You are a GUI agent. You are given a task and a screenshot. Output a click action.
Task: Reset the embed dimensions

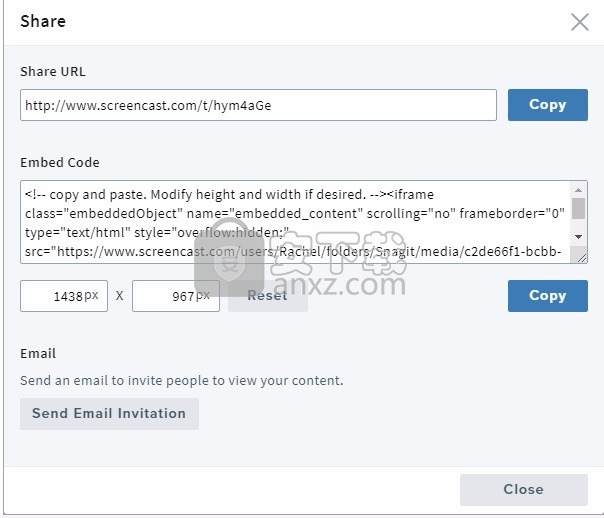[267, 296]
